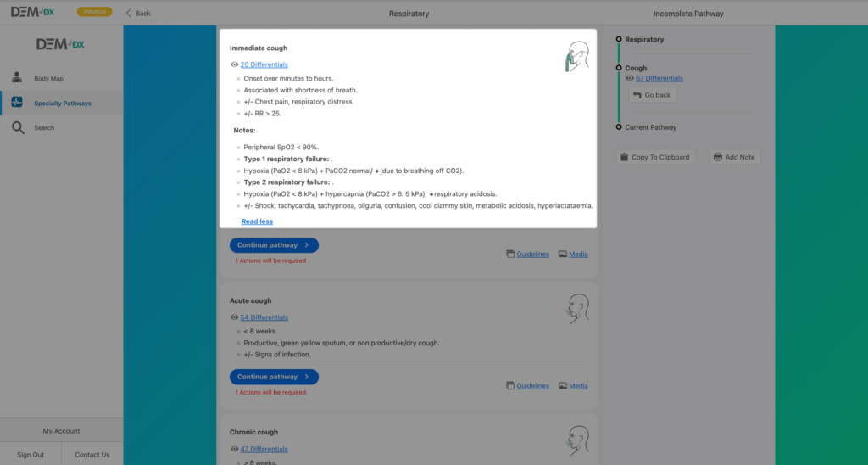Continue pathway for Acute cough

point(274,377)
